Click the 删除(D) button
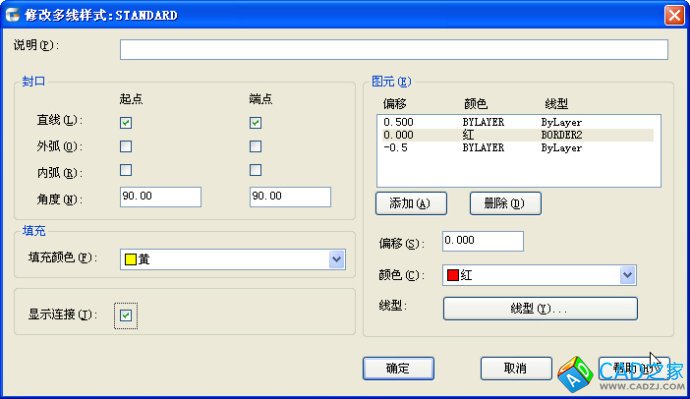 coord(505,203)
